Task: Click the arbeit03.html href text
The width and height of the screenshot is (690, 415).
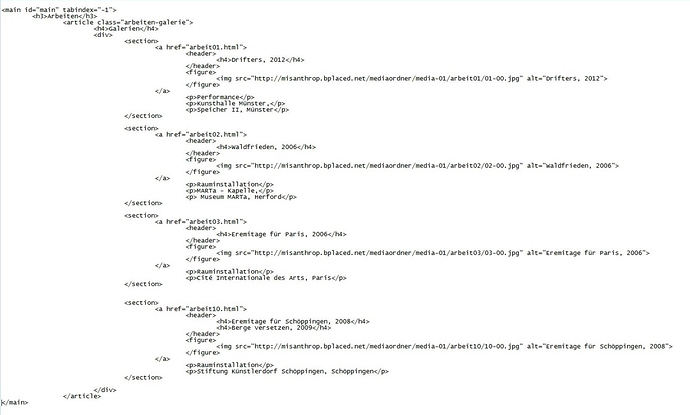Action: click(216, 221)
